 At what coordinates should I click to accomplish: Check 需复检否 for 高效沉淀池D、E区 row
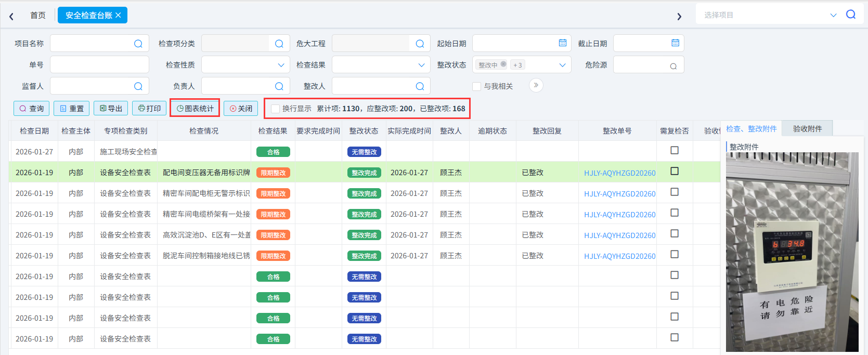pyautogui.click(x=675, y=233)
